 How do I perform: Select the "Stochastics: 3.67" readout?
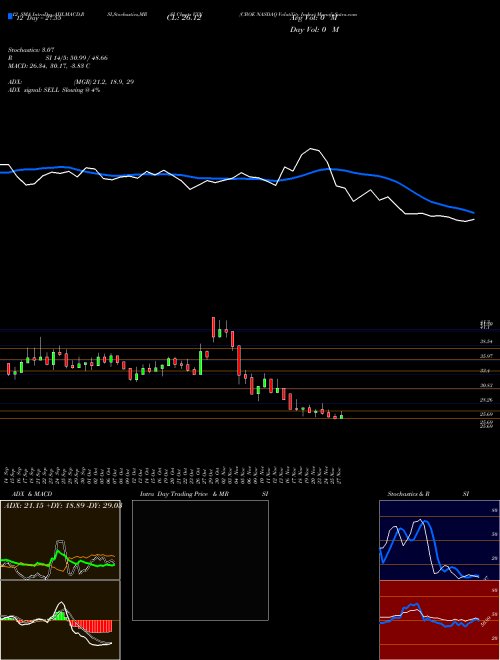point(31,50)
